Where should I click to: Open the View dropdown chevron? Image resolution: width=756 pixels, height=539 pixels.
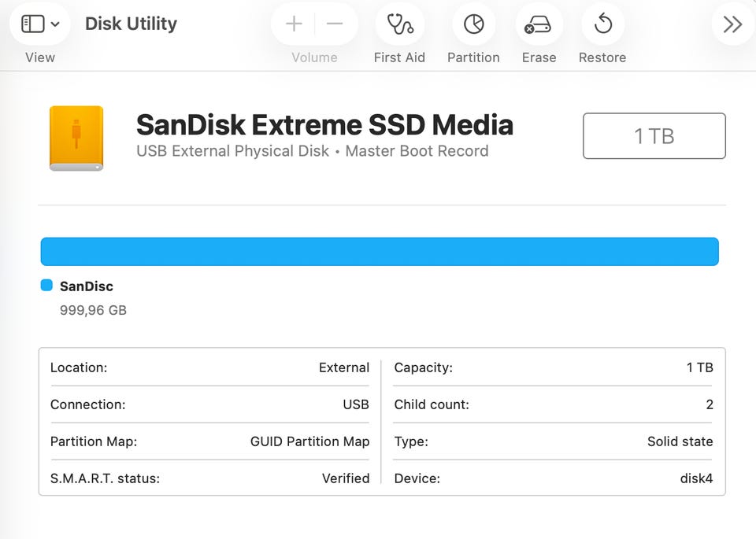pos(55,24)
